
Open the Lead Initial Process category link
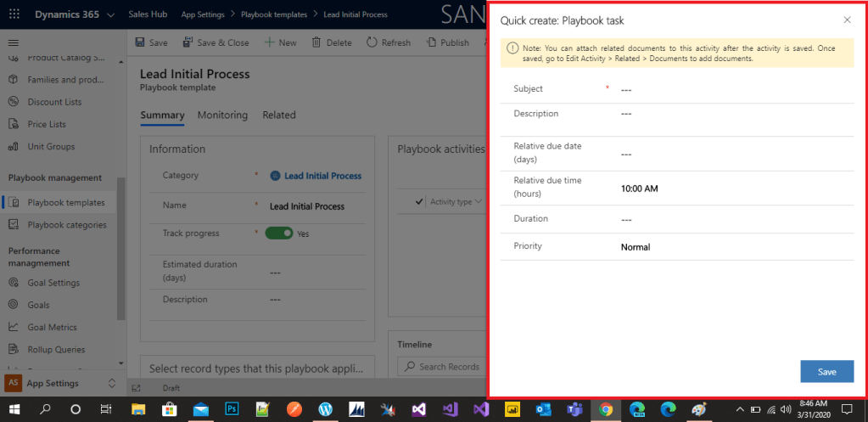point(322,176)
